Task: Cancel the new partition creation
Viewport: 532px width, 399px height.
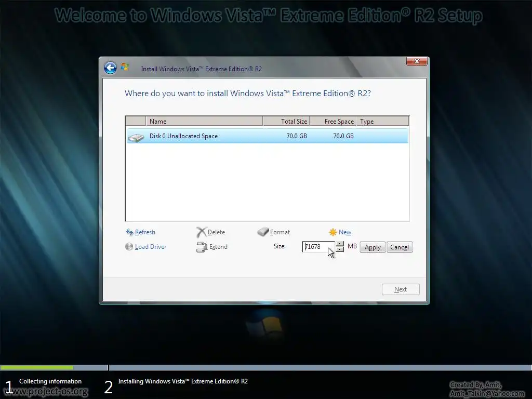Action: click(400, 247)
